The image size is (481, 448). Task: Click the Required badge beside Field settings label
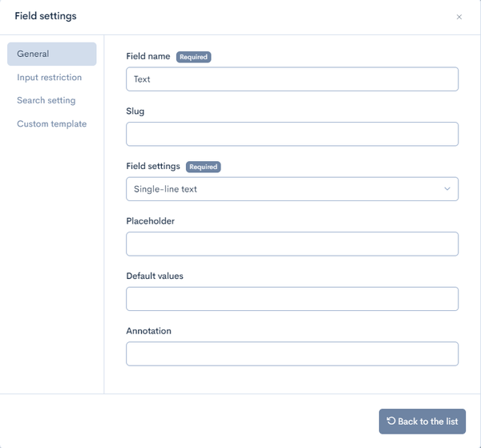point(203,167)
